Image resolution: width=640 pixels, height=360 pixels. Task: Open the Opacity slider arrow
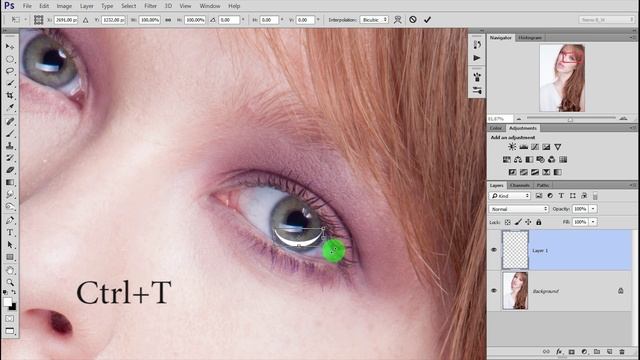point(593,209)
